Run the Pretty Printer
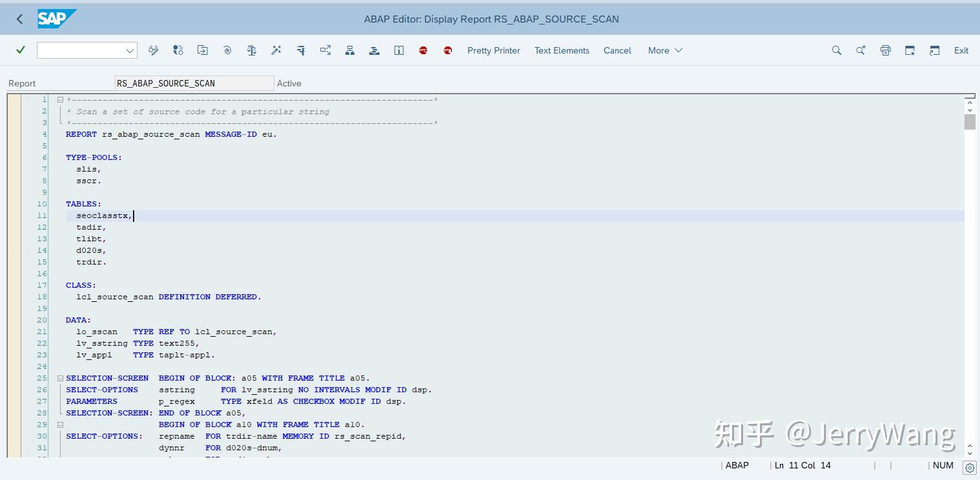 pos(494,50)
